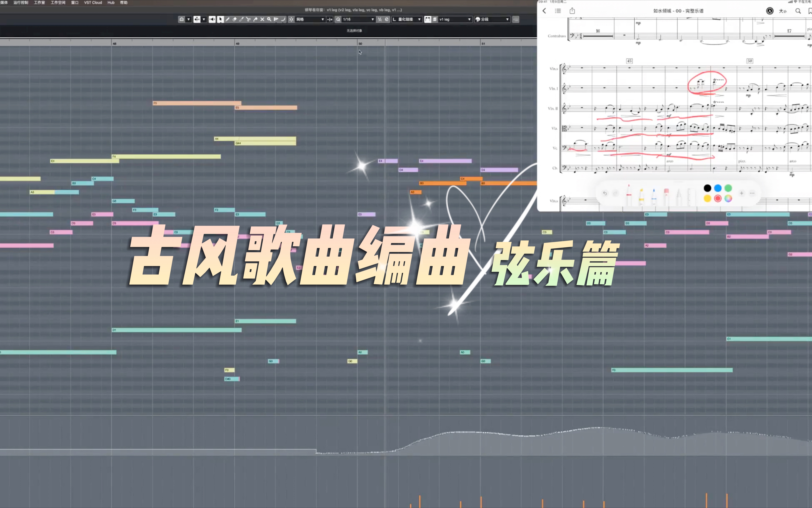Toggle Snap on/off
This screenshot has width=812, height=508.
pyautogui.click(x=291, y=20)
